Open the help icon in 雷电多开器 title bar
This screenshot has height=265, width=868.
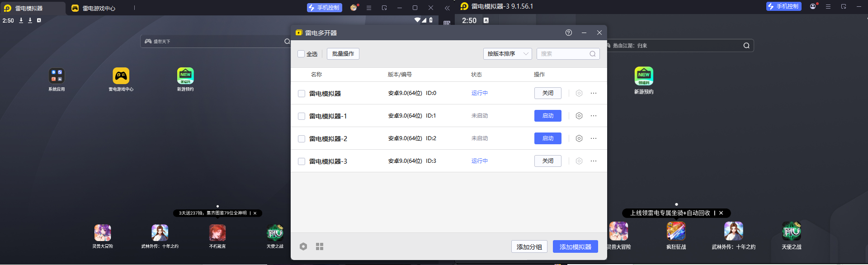pyautogui.click(x=568, y=33)
